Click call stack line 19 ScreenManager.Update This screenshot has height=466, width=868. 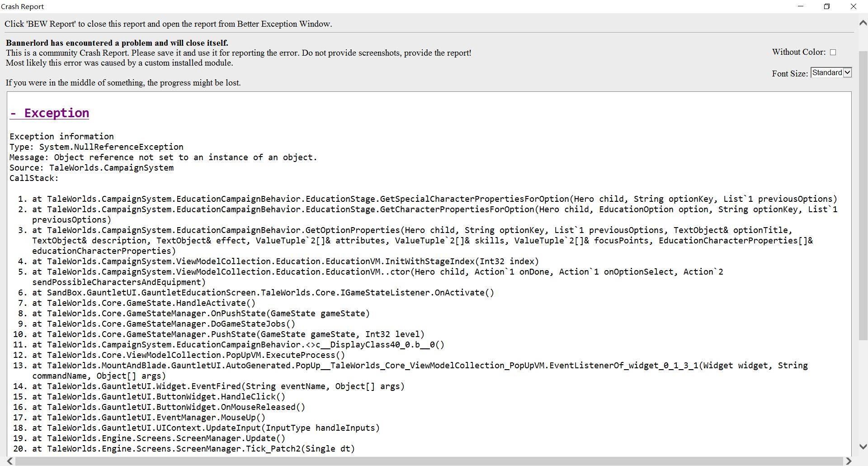pos(159,438)
